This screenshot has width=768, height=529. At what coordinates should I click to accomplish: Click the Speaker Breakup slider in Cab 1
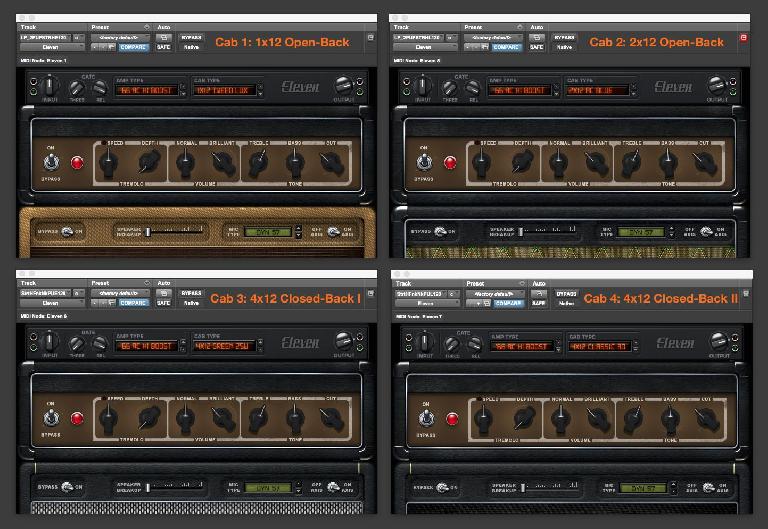(174, 231)
